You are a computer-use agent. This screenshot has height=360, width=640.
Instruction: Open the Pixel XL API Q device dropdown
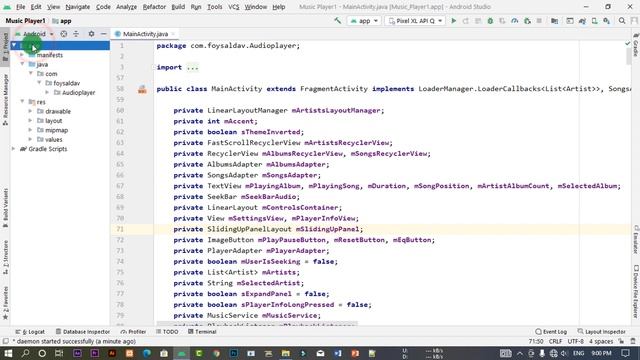[415, 21]
